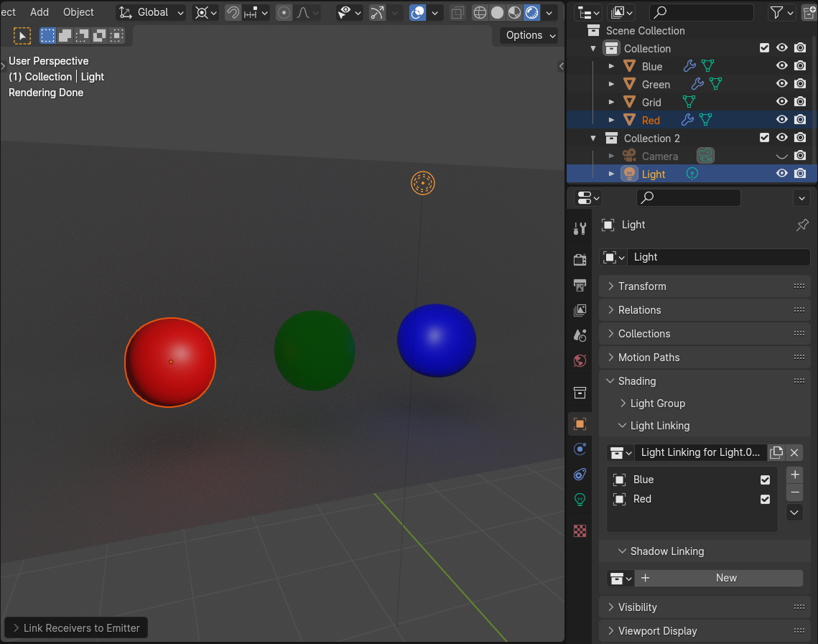This screenshot has height=644, width=818.
Task: Toggle viewport gizmos button
Action: (376, 12)
